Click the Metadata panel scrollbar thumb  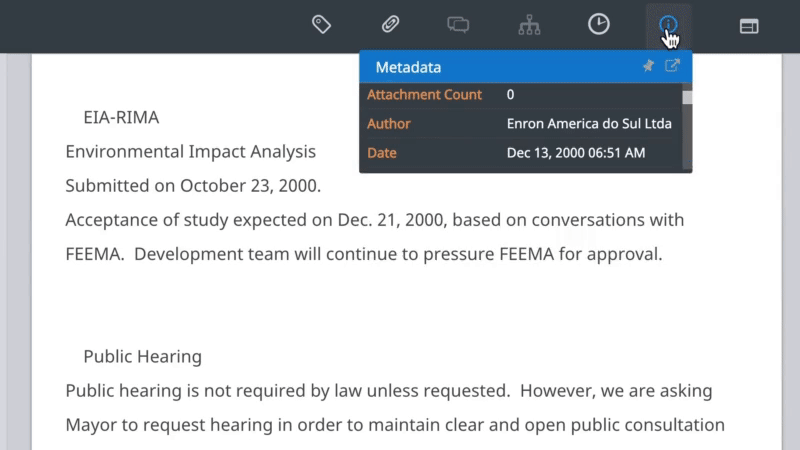pos(687,97)
